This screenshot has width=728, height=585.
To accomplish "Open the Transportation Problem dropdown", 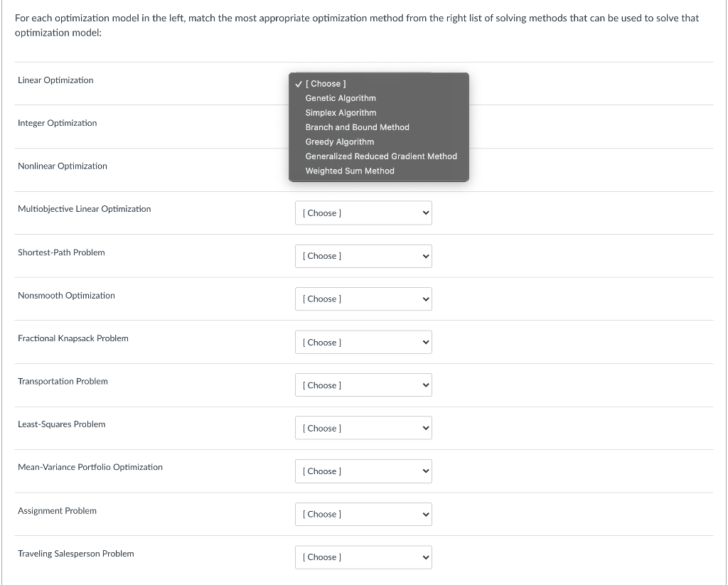I will [363, 385].
